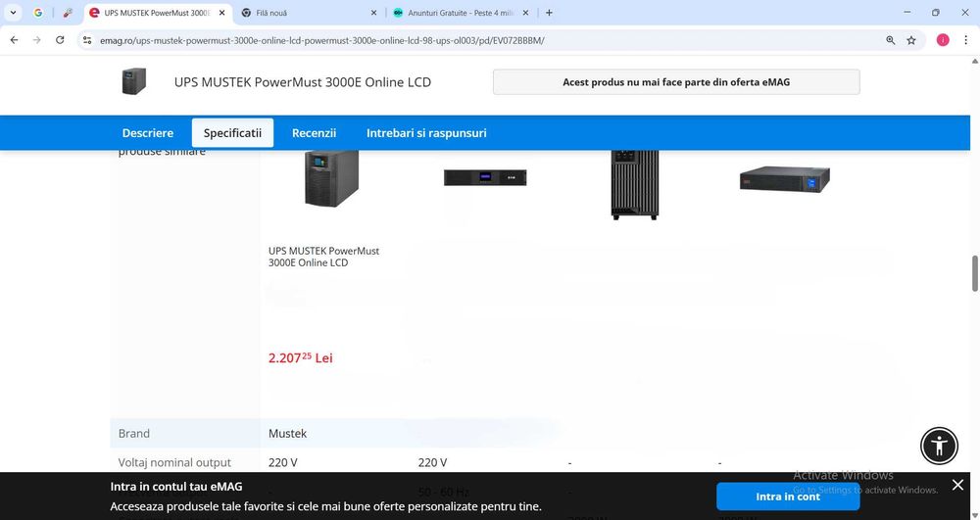The image size is (980, 520).
Task: Click the first 220 V value
Action: (x=282, y=462)
